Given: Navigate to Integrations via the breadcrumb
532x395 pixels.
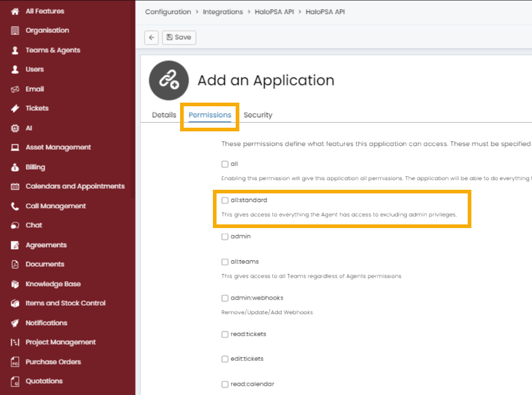Looking at the screenshot, I should [x=222, y=12].
